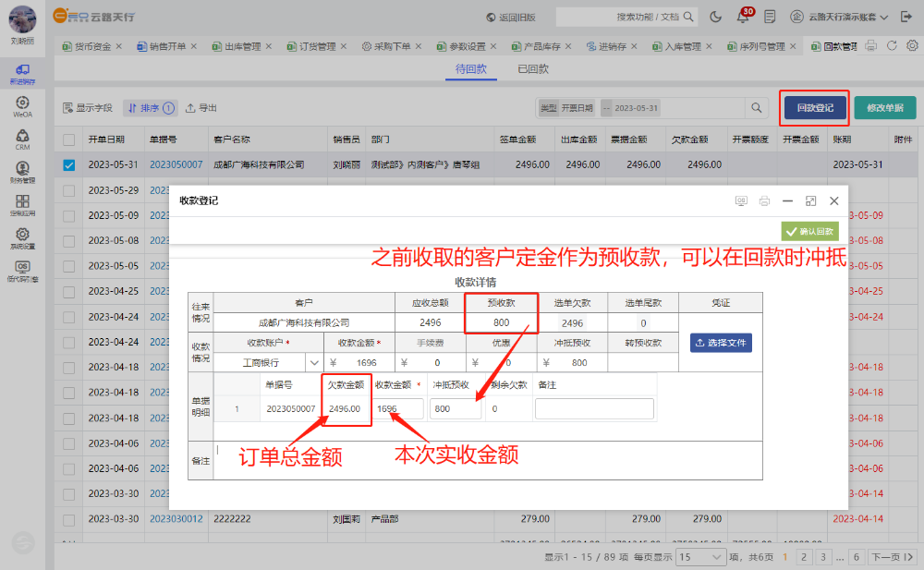Open the 入库管理 tab
The height and width of the screenshot is (570, 924).
(676, 46)
